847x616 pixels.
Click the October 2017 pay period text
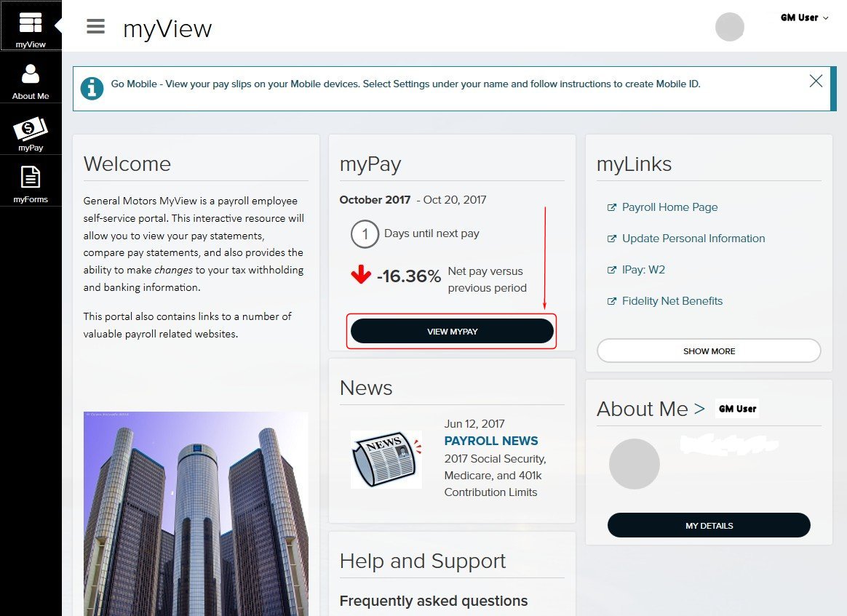tap(375, 200)
